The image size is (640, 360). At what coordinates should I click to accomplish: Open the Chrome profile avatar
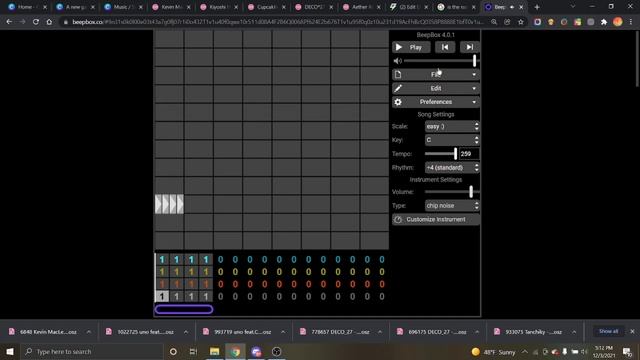pos(618,22)
